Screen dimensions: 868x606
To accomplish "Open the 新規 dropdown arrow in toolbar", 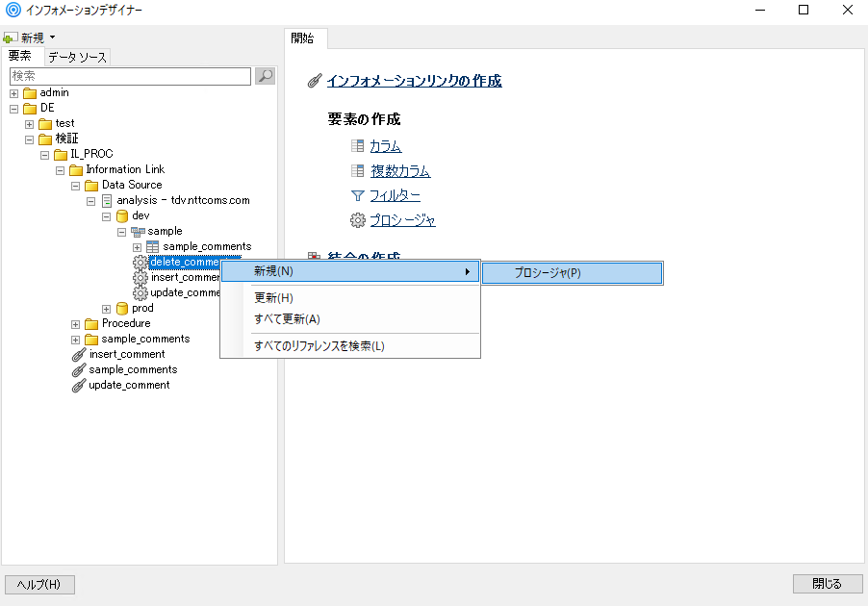I will (x=53, y=38).
